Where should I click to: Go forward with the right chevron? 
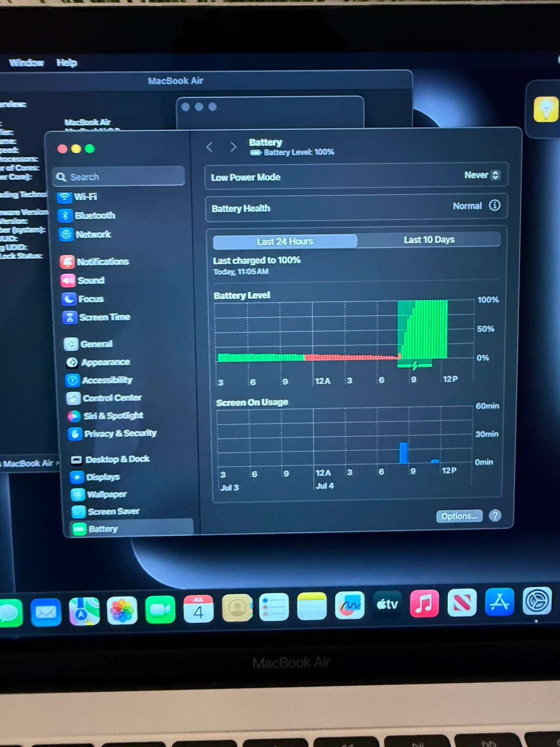tap(233, 147)
